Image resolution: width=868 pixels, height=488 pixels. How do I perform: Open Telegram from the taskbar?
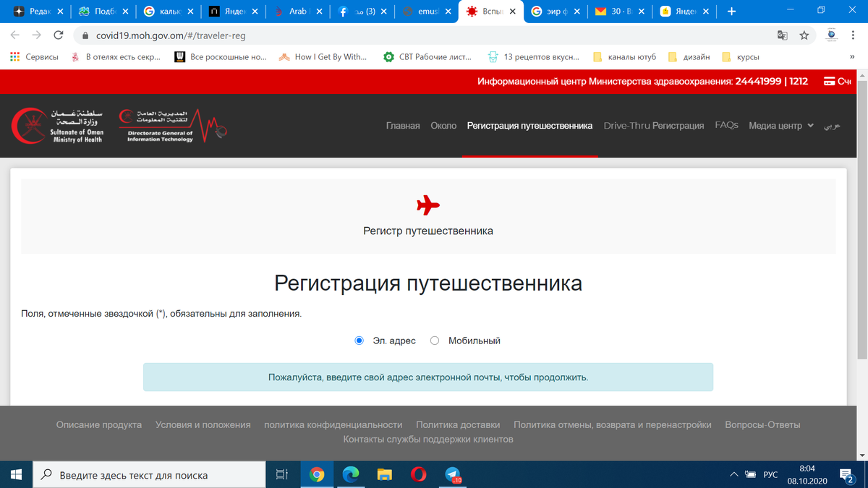[x=454, y=475]
